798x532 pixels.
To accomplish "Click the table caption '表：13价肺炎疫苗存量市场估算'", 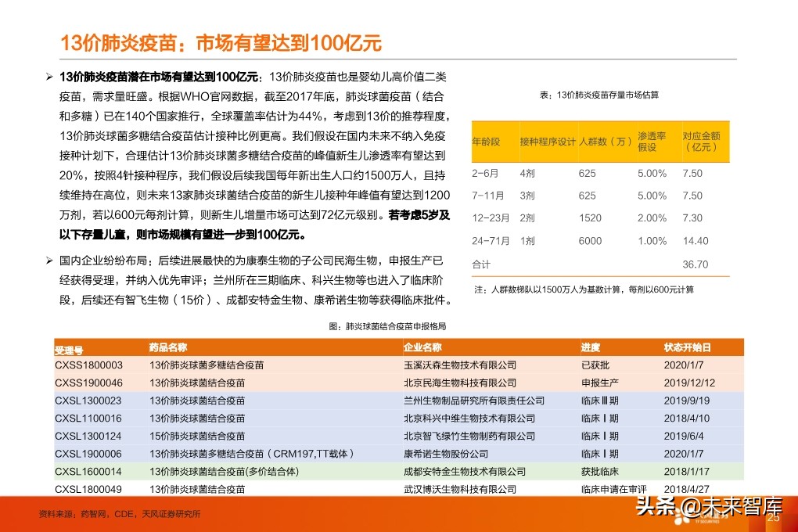I will (599, 95).
